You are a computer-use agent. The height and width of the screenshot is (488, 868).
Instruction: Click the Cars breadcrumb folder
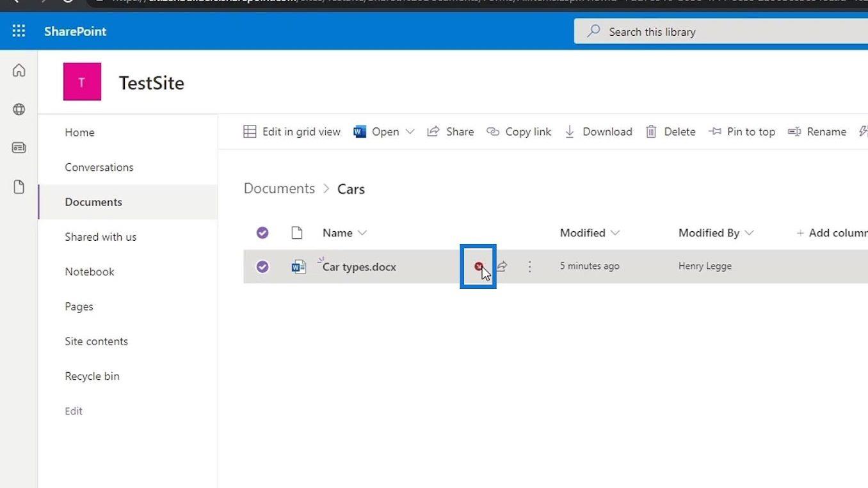351,189
